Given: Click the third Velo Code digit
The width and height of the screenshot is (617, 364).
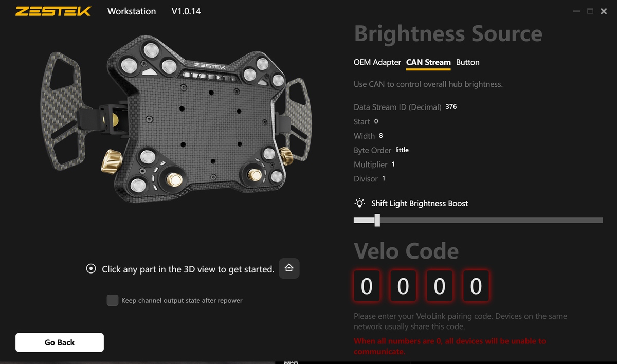Looking at the screenshot, I should [x=440, y=286].
